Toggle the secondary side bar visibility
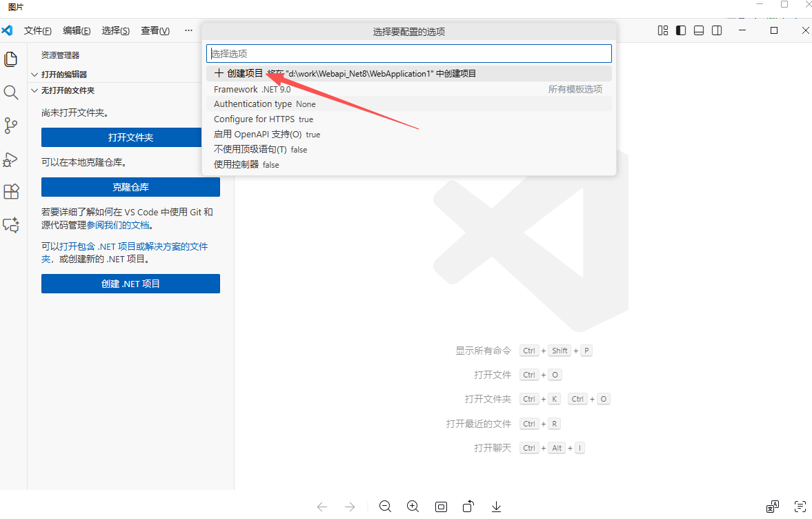 coord(717,30)
